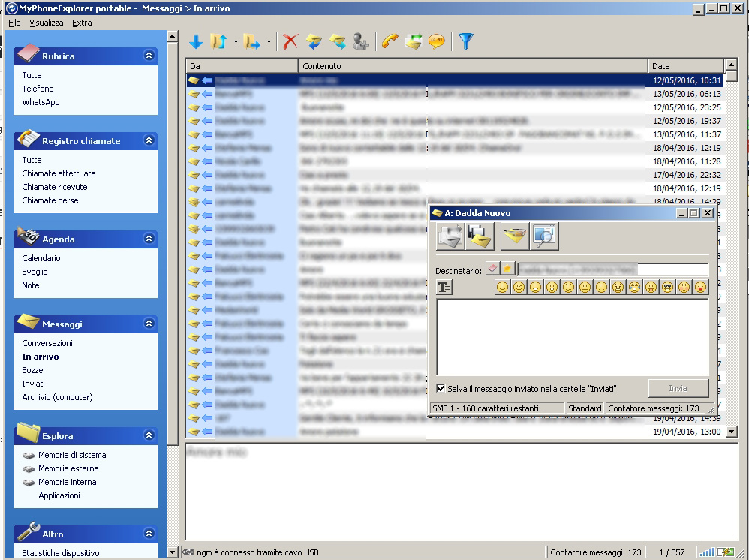This screenshot has height=560, width=749.
Task: Collapse the Rubrica panel
Action: [x=149, y=56]
